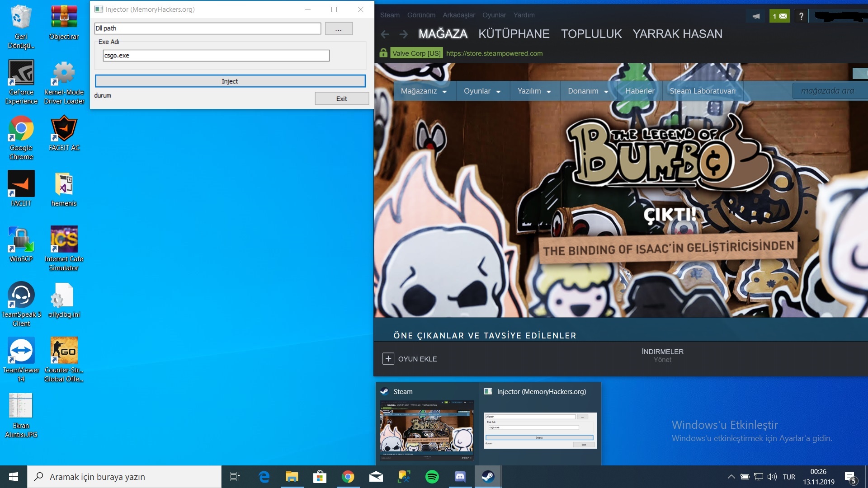Launch WinSCP desktop shortcut
868x488 pixels.
[x=21, y=244]
